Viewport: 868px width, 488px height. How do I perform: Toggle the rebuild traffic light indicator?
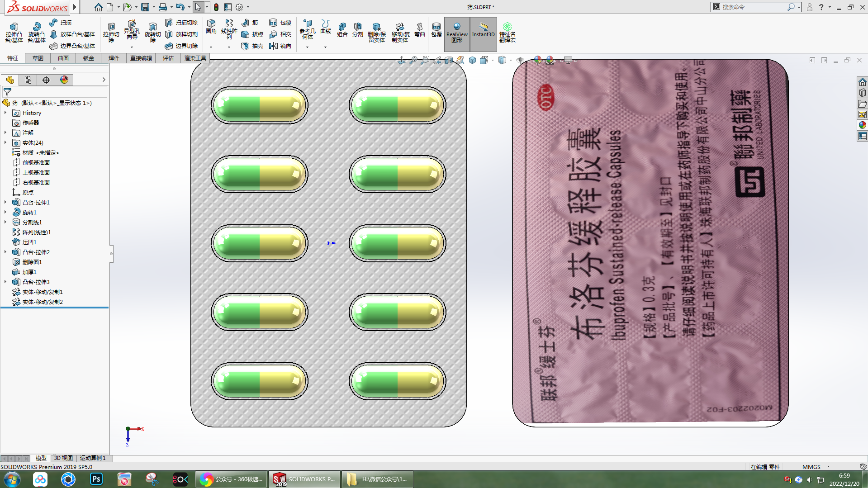[x=216, y=7]
